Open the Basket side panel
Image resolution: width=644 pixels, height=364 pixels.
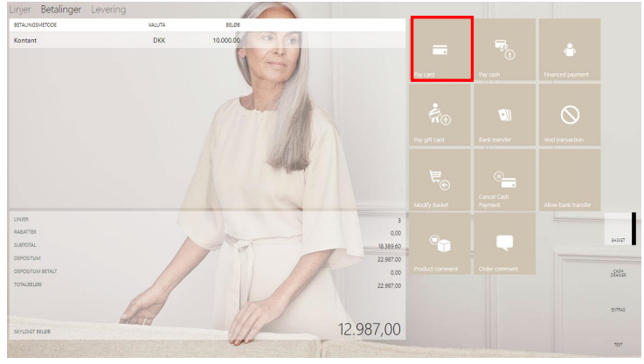coord(618,238)
